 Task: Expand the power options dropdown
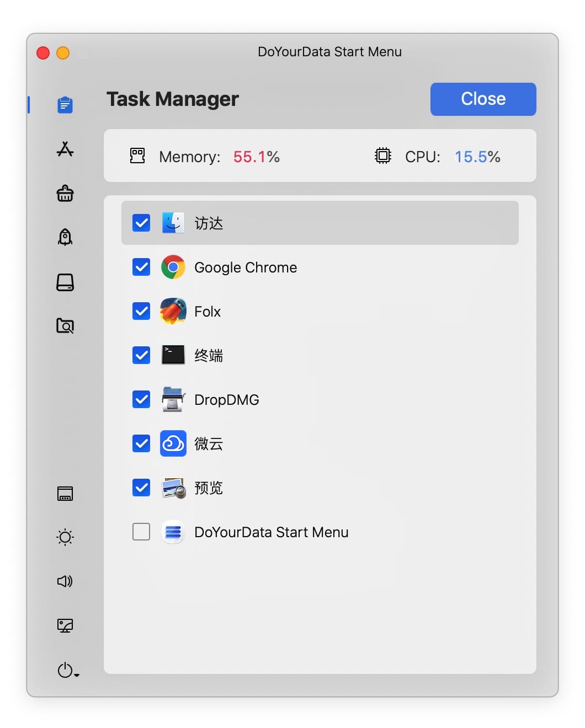(68, 671)
